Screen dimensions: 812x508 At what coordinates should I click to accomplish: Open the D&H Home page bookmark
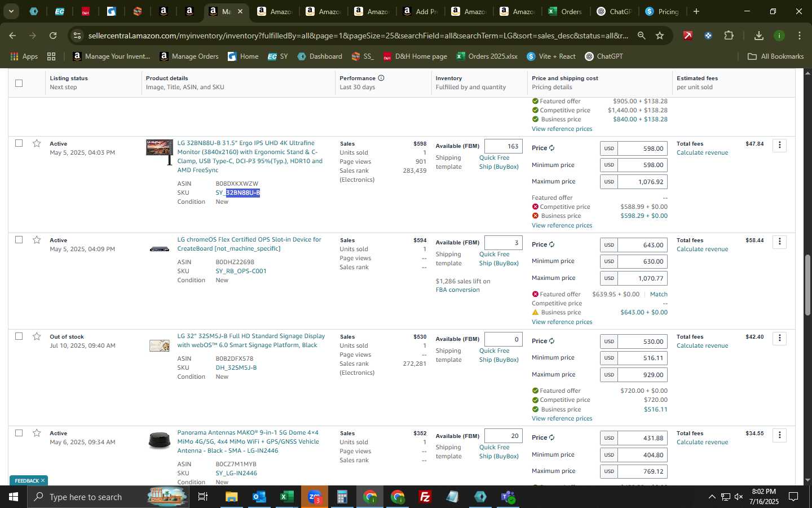tap(415, 56)
